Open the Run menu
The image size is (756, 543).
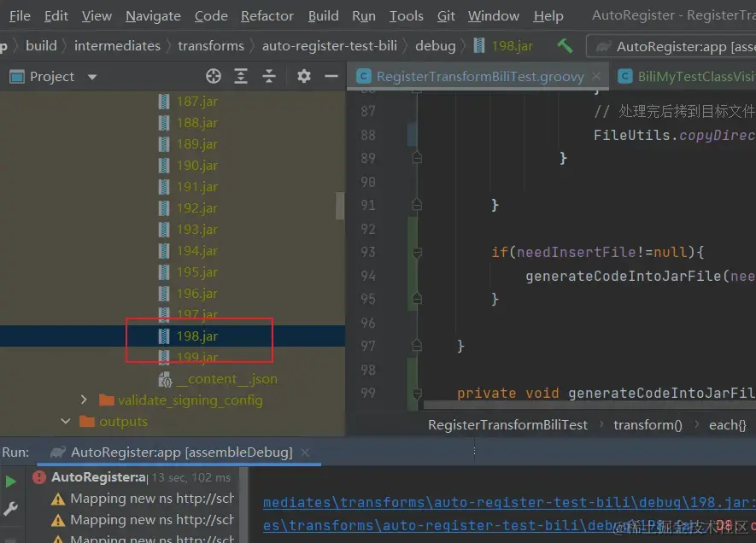(364, 16)
